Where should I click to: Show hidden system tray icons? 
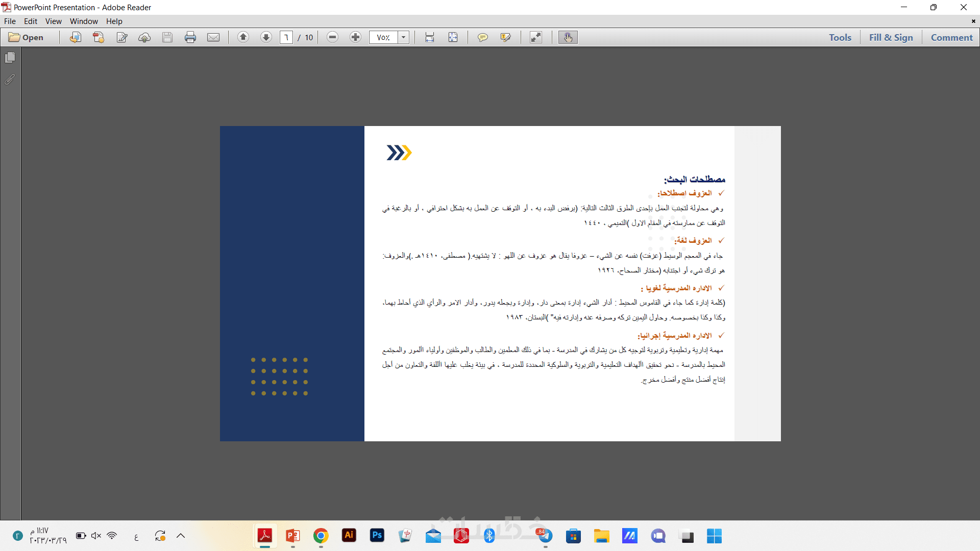click(x=181, y=536)
